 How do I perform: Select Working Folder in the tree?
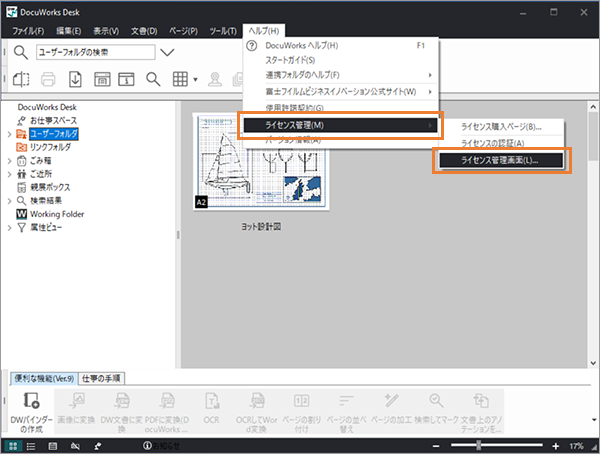(57, 214)
